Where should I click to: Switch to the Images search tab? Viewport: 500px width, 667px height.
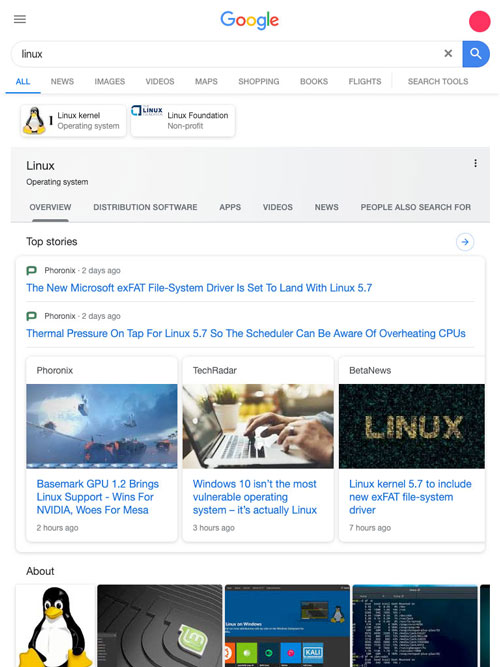point(110,81)
